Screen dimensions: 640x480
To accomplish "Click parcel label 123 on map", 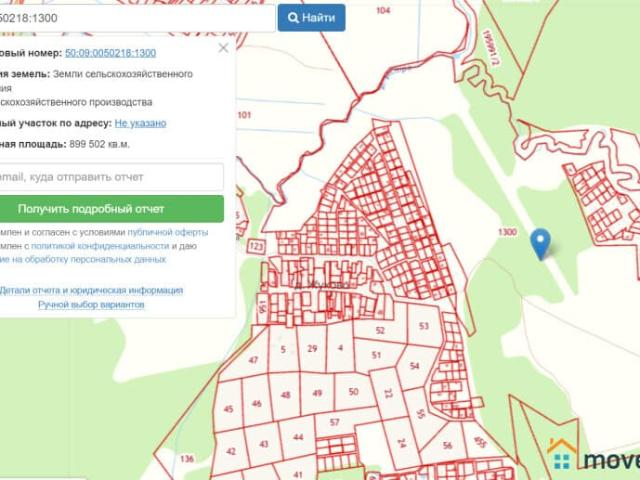I will (256, 246).
